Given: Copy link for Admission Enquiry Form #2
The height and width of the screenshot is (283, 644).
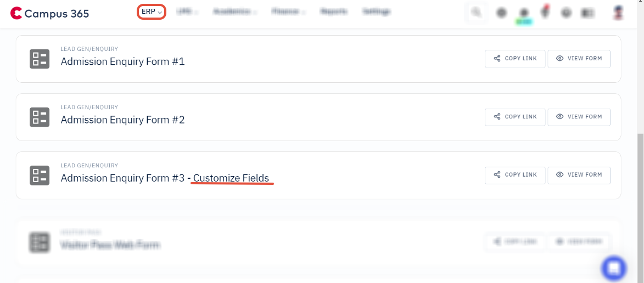Looking at the screenshot, I should pyautogui.click(x=515, y=117).
